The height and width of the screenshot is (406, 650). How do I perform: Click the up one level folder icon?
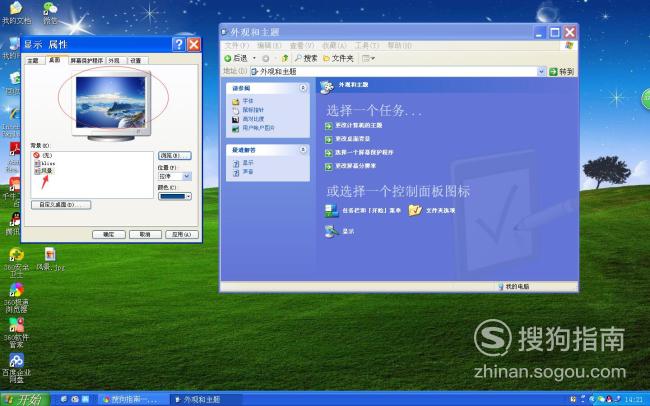285,58
